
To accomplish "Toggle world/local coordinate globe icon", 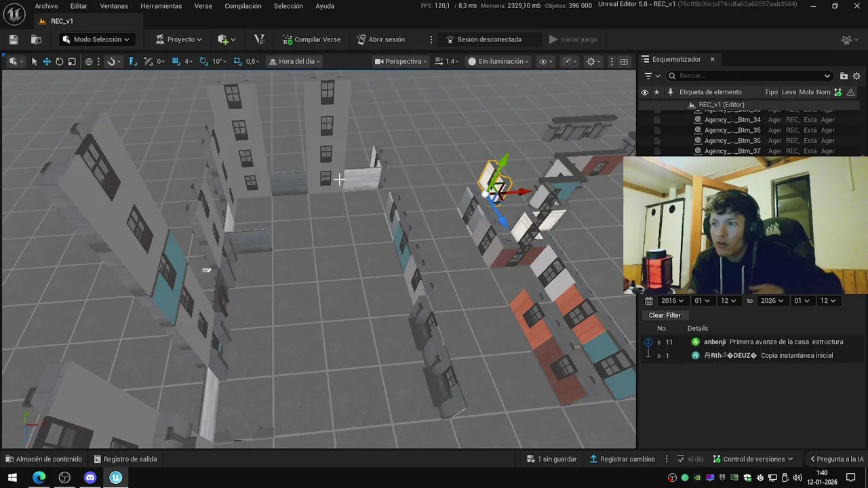I will coord(89,62).
